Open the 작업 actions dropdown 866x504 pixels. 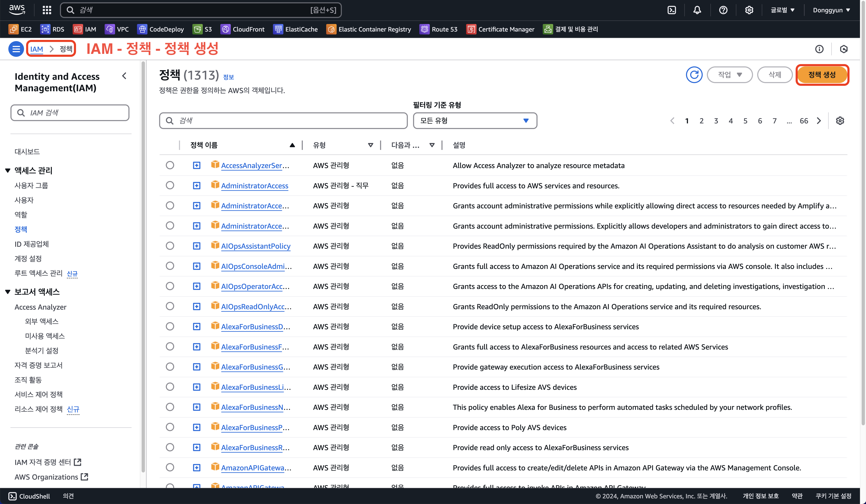click(730, 75)
